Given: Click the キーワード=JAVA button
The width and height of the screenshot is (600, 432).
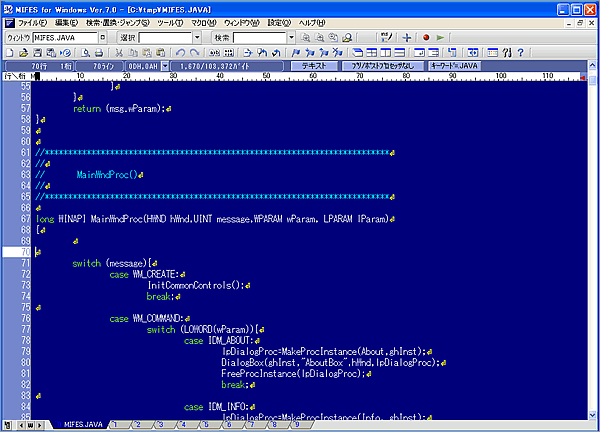Looking at the screenshot, I should pyautogui.click(x=454, y=66).
